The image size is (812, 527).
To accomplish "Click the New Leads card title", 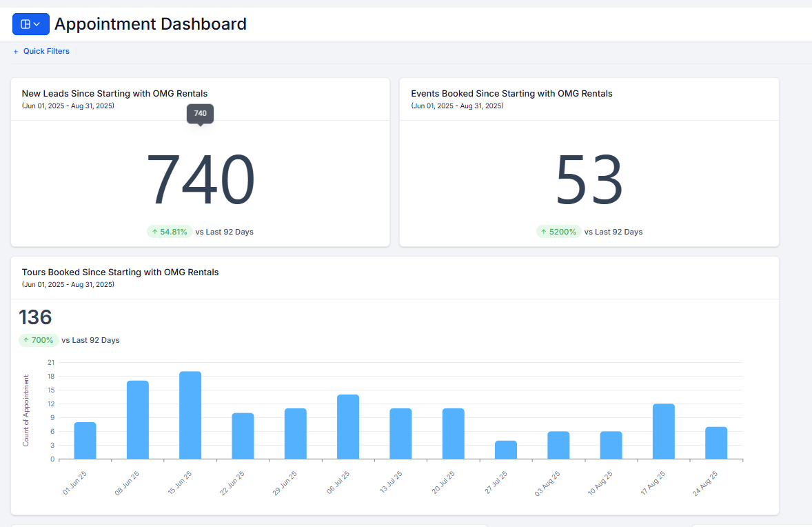I will click(x=114, y=93).
